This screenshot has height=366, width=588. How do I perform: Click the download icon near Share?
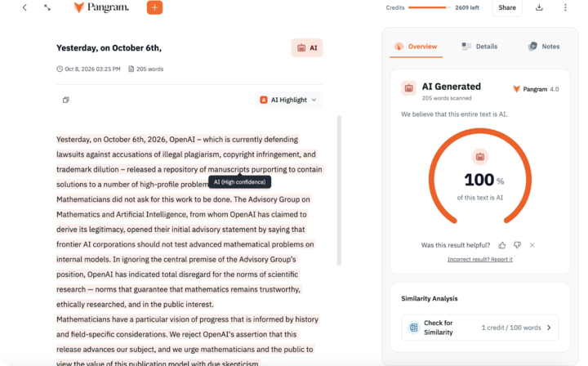539,7
